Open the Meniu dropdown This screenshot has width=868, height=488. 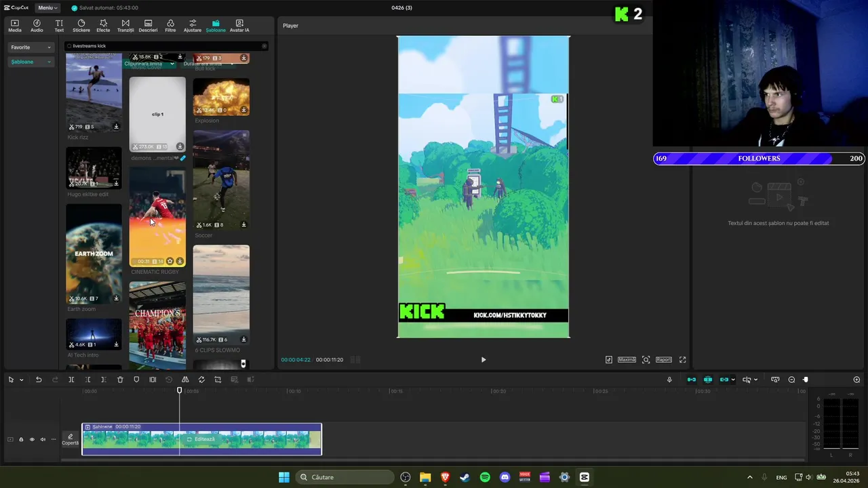pyautogui.click(x=47, y=7)
